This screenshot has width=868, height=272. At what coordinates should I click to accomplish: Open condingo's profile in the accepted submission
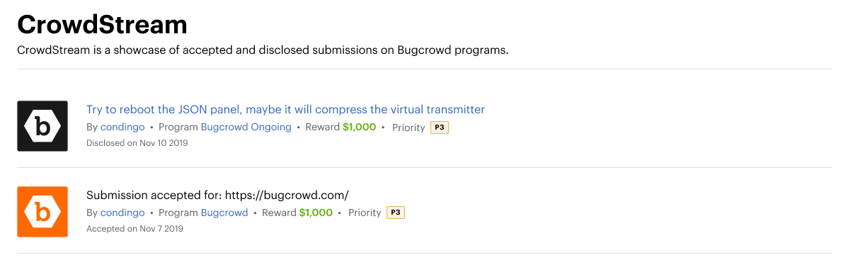122,212
